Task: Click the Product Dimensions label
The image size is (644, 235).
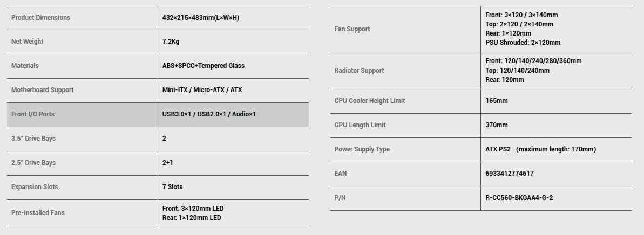Action: [40, 18]
